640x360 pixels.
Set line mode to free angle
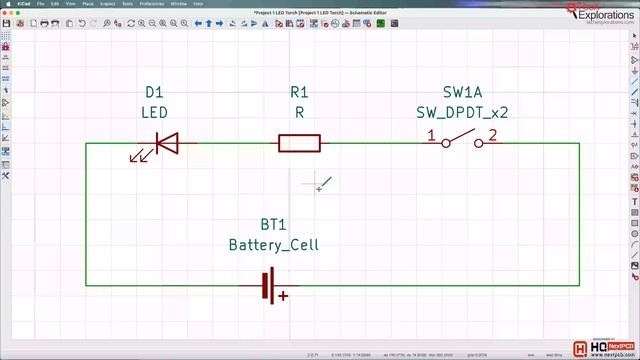point(5,116)
